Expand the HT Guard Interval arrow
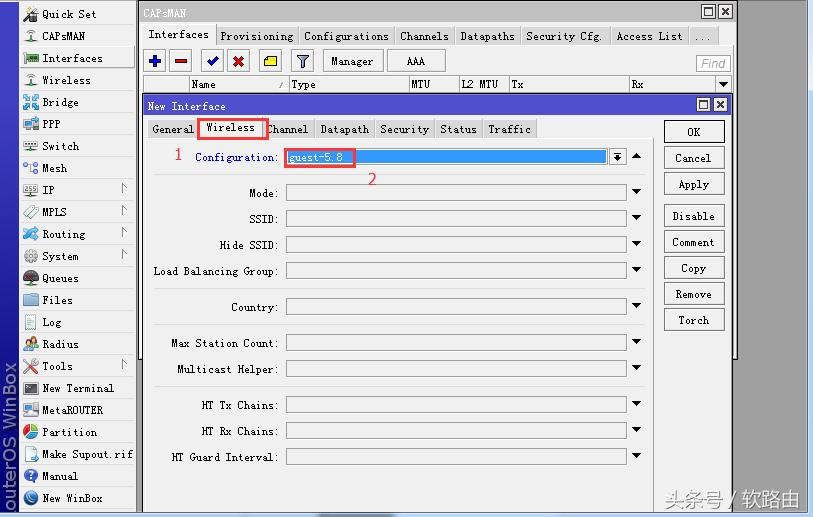This screenshot has height=517, width=813. click(x=637, y=455)
